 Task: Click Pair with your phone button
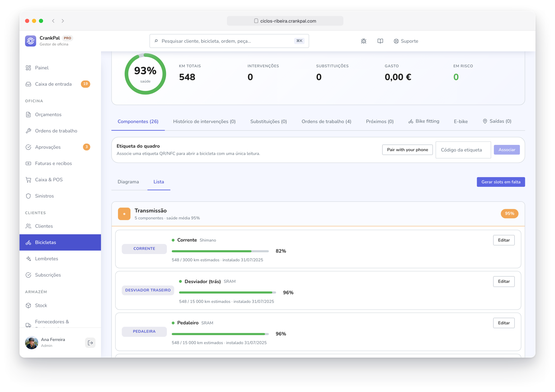pyautogui.click(x=408, y=150)
